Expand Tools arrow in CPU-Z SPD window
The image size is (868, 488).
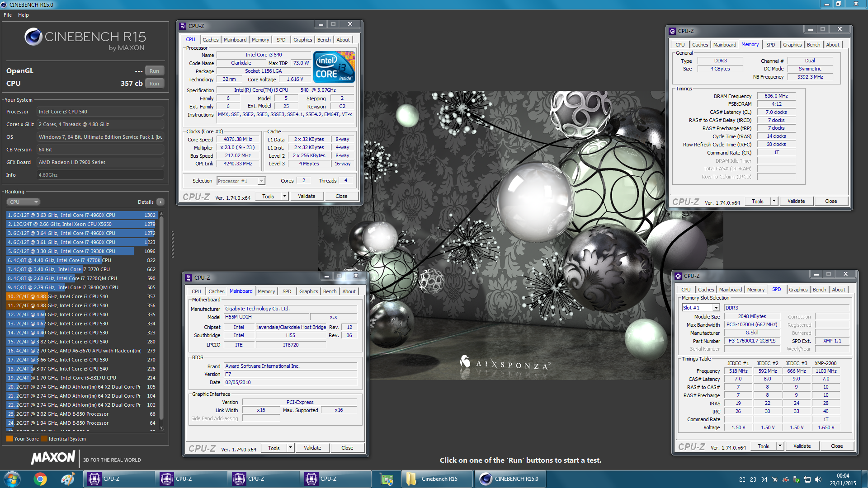coord(780,446)
